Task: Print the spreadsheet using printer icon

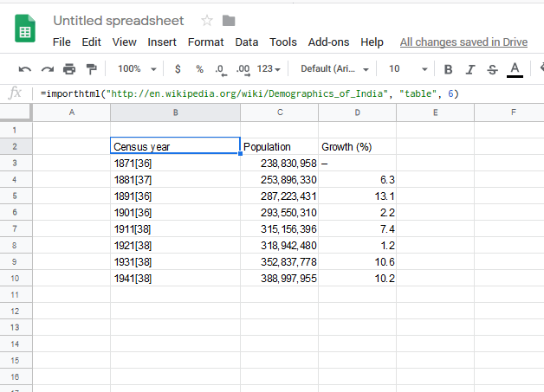Action: tap(69, 69)
